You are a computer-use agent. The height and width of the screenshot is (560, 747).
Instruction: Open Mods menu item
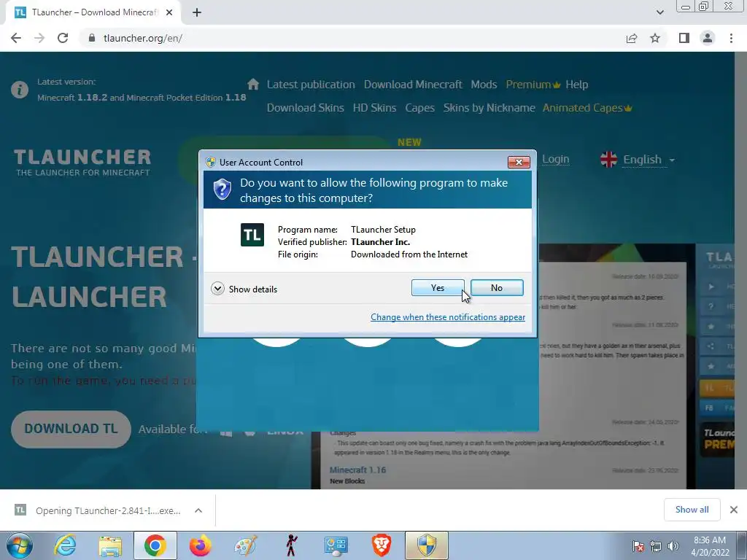[484, 85]
